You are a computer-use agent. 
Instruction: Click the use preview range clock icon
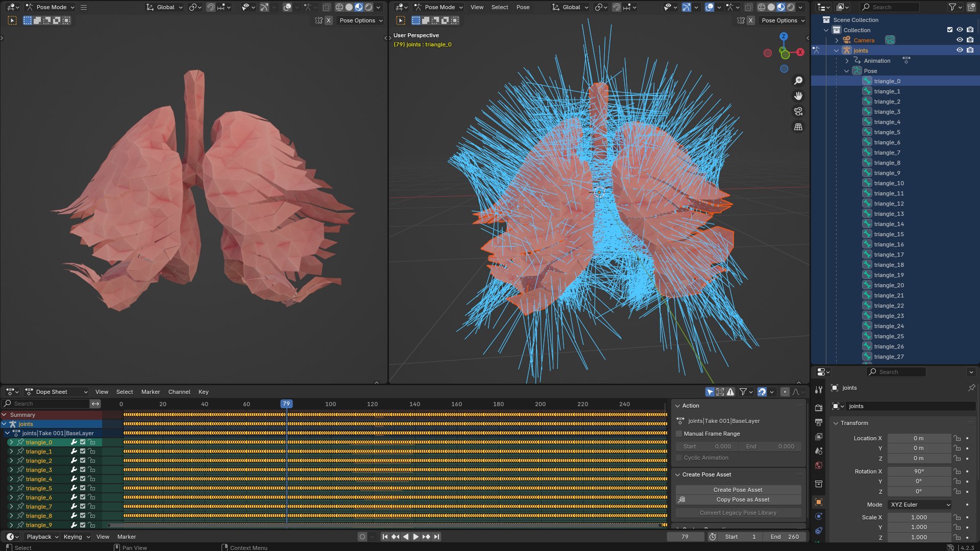pyautogui.click(x=713, y=537)
